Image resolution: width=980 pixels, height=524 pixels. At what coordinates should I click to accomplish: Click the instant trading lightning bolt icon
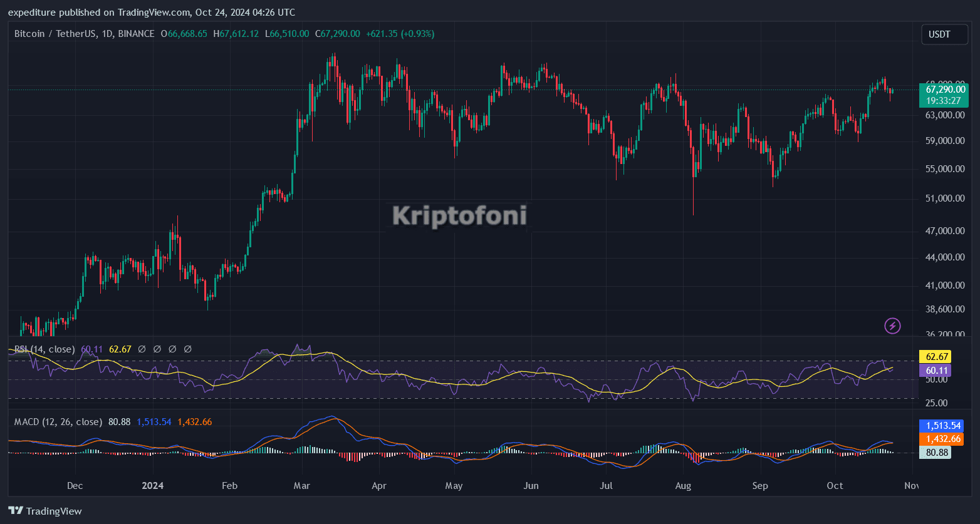pos(892,326)
